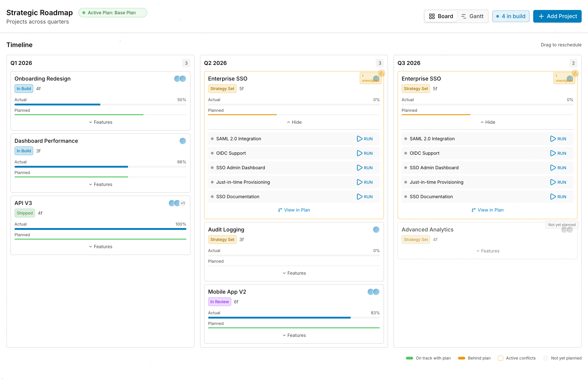Viewport: 588px width, 381px height.
Task: Run SAML 2.0 Integration in Q2 Enterprise SSO
Action: point(365,139)
